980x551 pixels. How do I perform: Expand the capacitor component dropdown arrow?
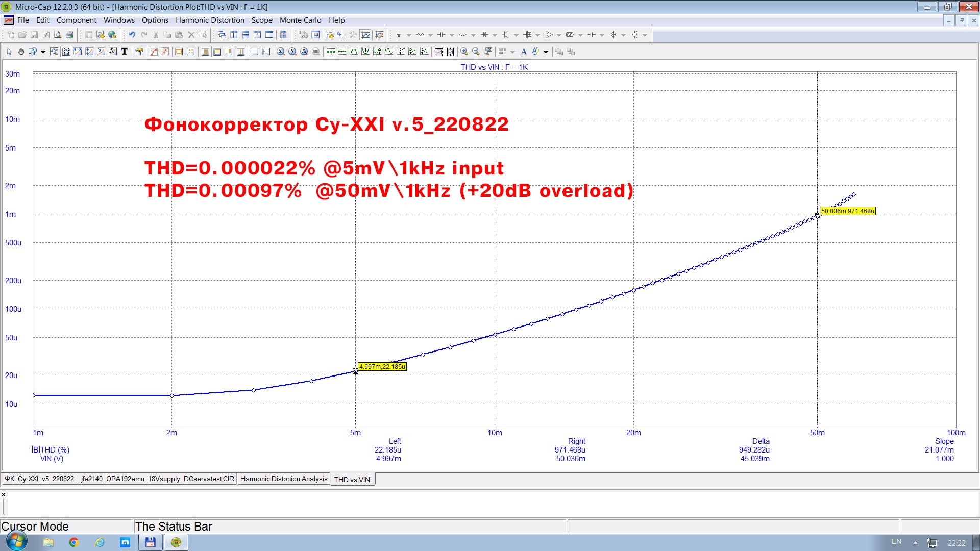pos(452,35)
